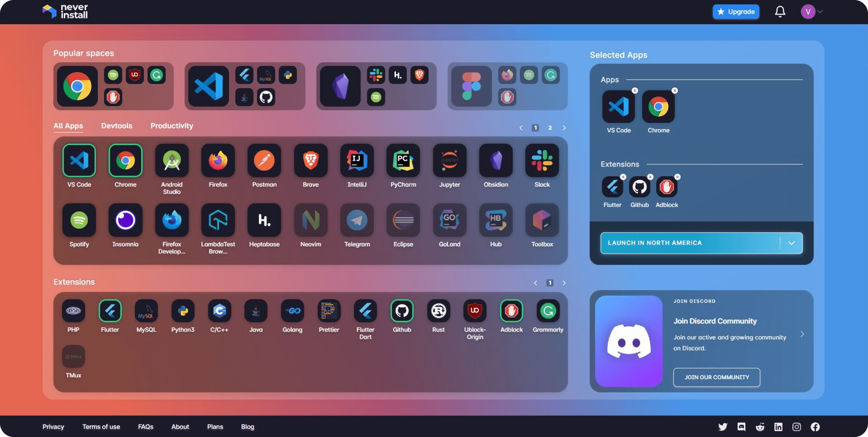Add the Python3 extension
This screenshot has height=437, width=868.
pos(183,311)
